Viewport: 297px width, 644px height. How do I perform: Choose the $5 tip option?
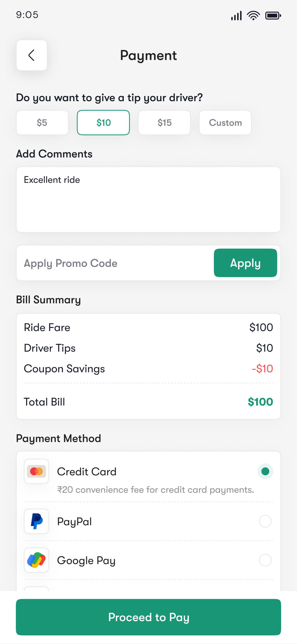pos(42,122)
